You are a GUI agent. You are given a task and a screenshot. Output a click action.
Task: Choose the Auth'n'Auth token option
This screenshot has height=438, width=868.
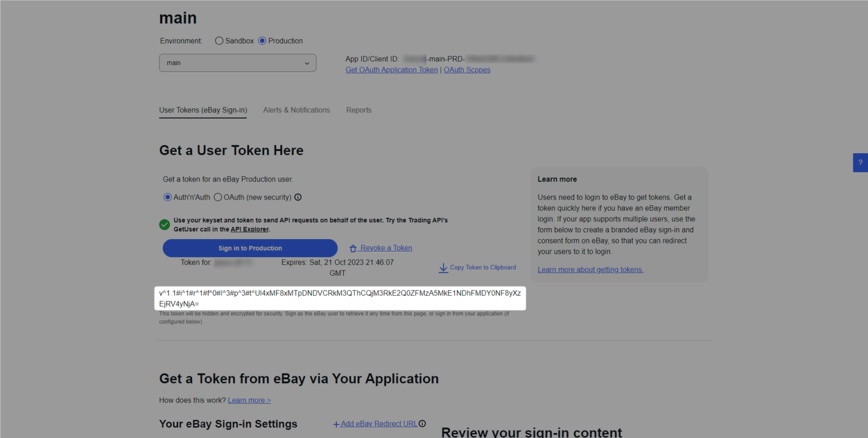[168, 197]
